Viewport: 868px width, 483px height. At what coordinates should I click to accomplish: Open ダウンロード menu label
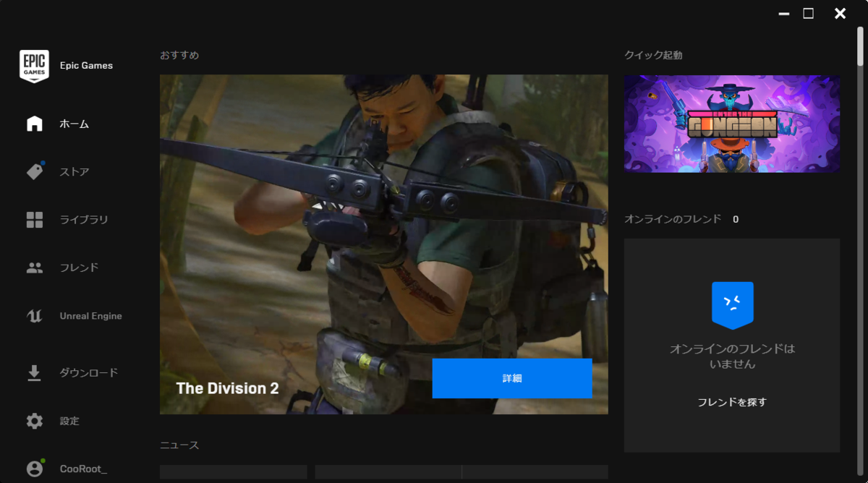[88, 373]
